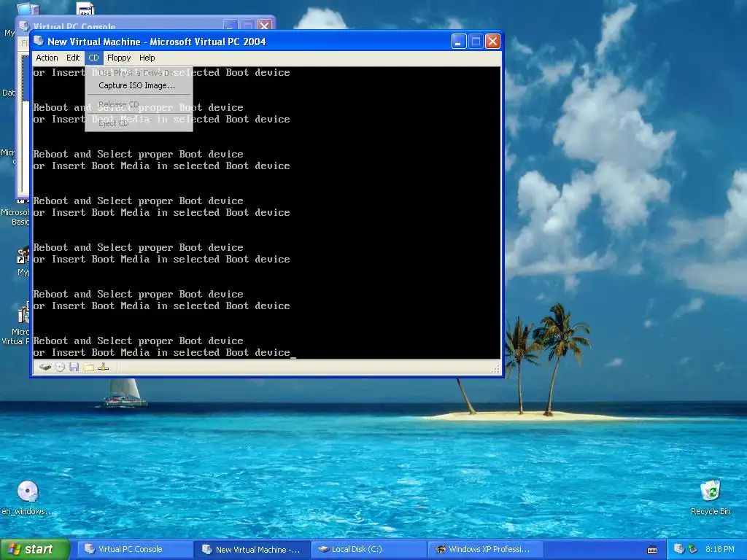Click the New Virtual Machine title bar icon

(x=39, y=42)
